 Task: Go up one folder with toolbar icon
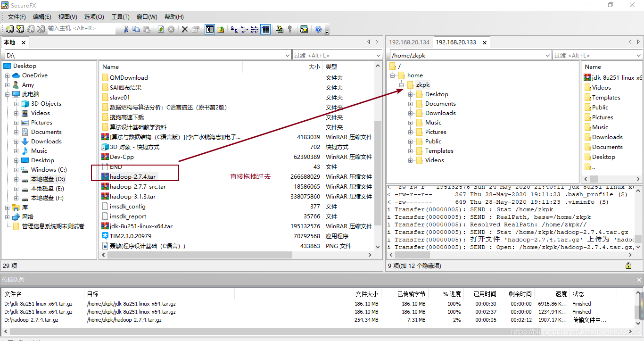pyautogui.click(x=220, y=29)
